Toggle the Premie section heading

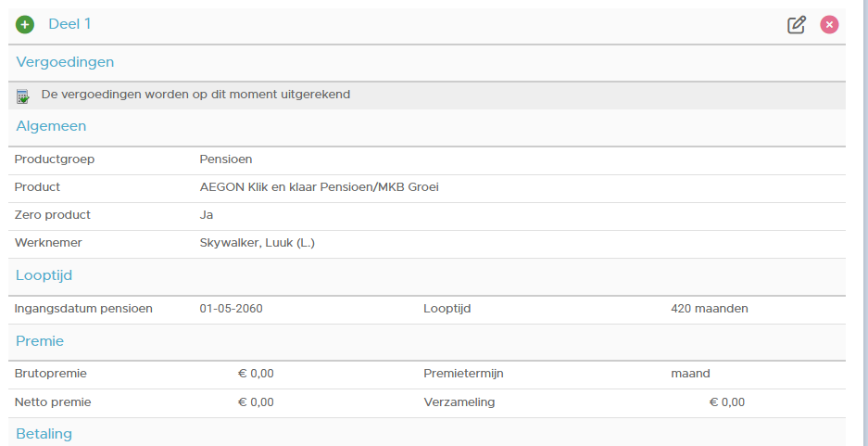40,340
